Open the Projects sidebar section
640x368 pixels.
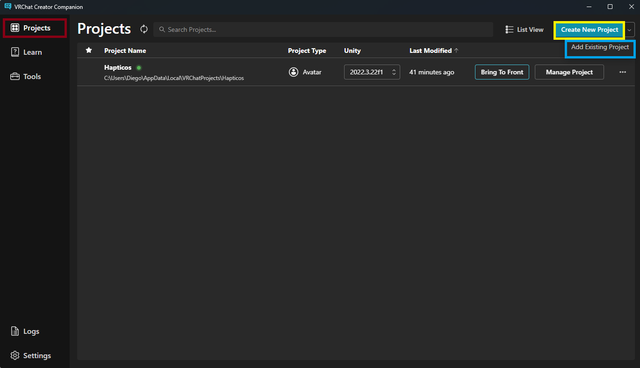click(35, 28)
